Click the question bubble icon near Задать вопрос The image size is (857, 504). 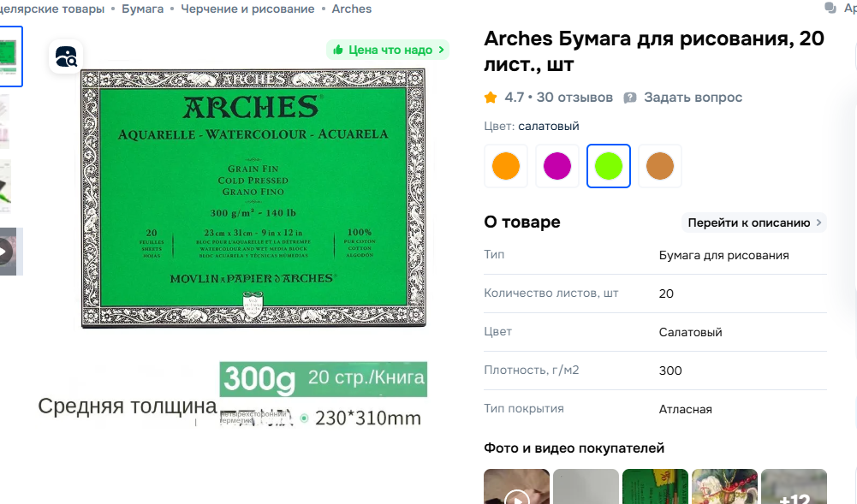pos(630,98)
